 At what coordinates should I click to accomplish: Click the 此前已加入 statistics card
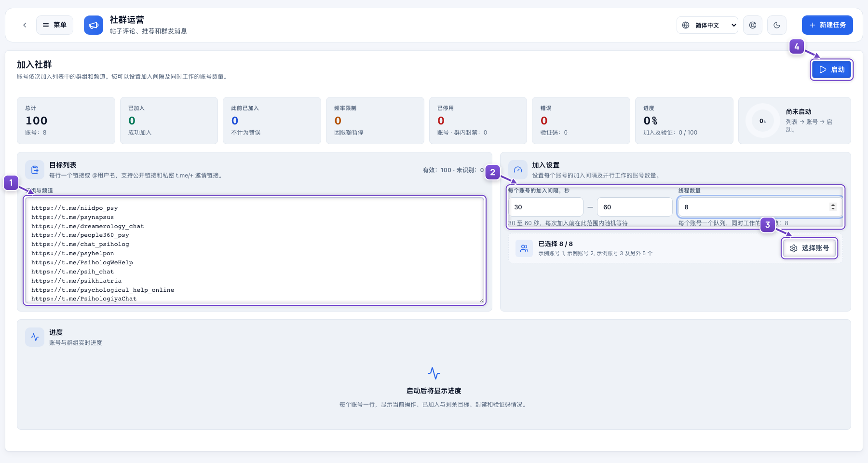coord(272,121)
